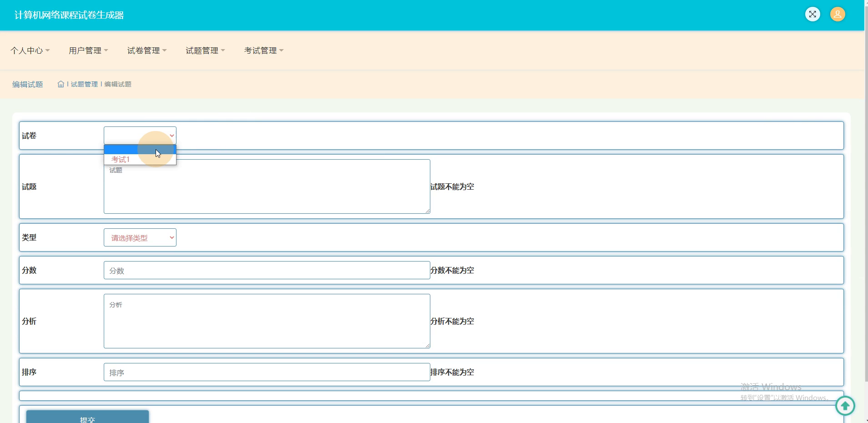Screen dimensions: 868x423
Task: Open the 用户管理 menu
Action: tap(88, 50)
